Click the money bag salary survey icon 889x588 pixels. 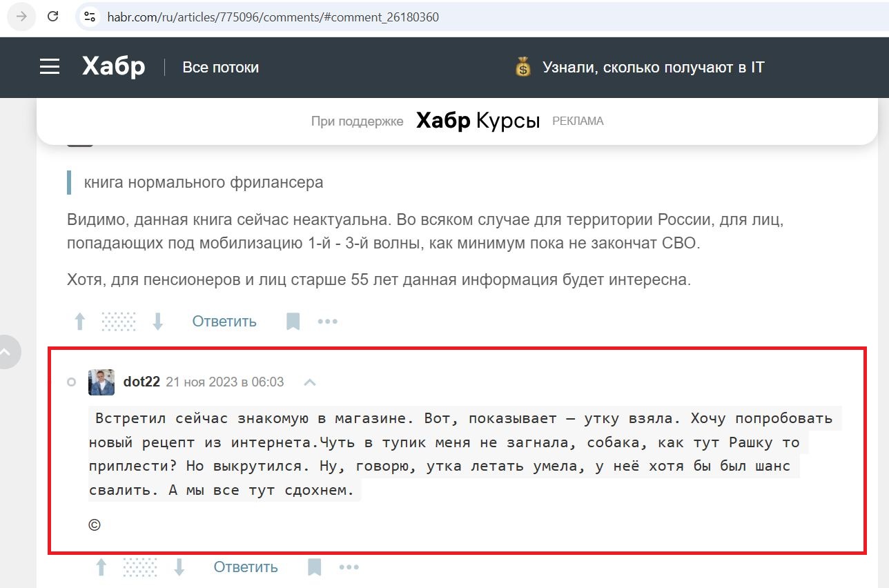click(x=522, y=67)
